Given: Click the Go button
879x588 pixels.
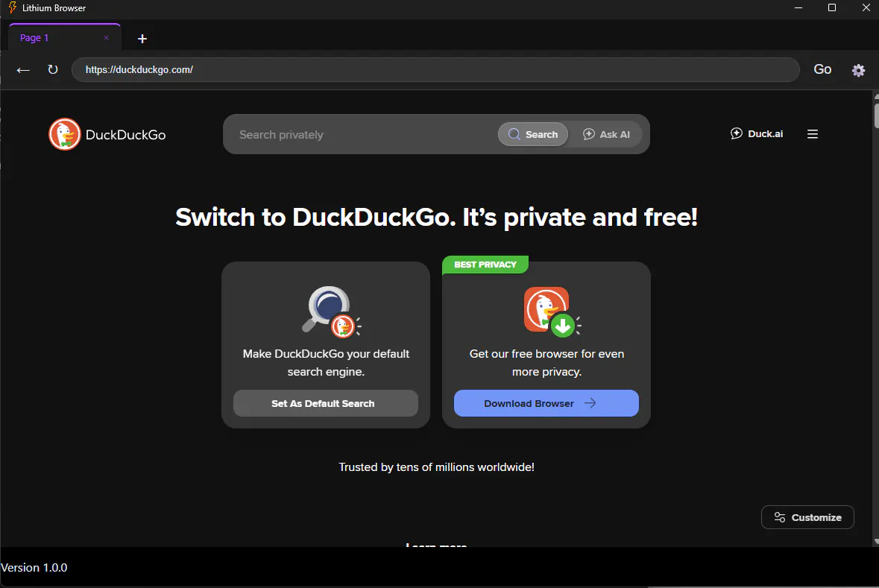Looking at the screenshot, I should tap(822, 69).
